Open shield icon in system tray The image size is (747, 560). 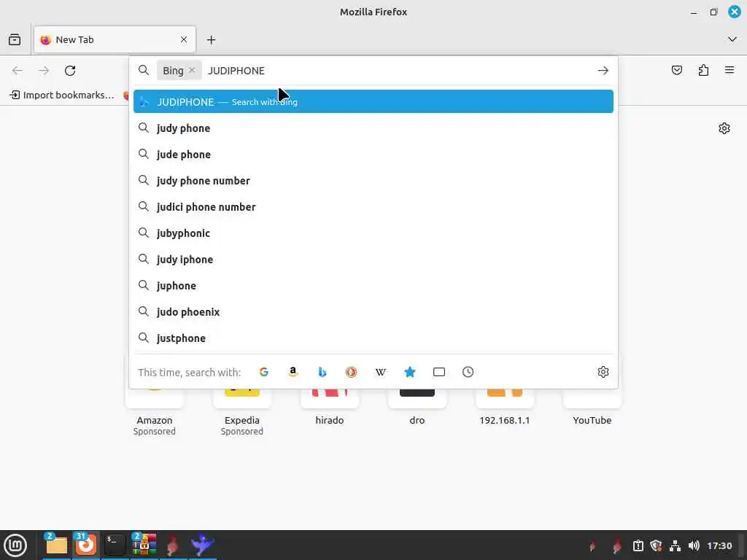[x=656, y=545]
